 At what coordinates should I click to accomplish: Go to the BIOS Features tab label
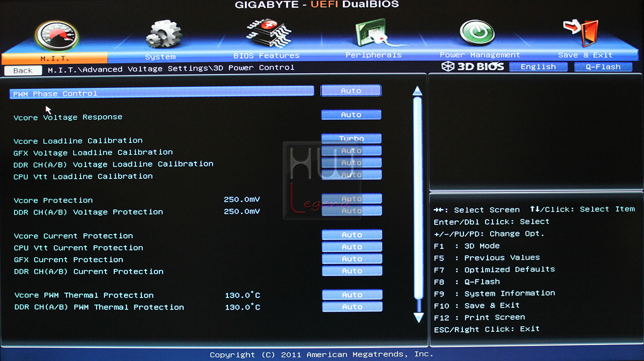coord(267,55)
